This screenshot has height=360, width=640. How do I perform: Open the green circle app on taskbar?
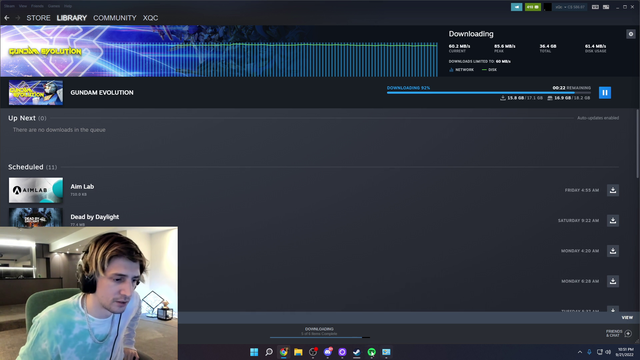(x=371, y=352)
